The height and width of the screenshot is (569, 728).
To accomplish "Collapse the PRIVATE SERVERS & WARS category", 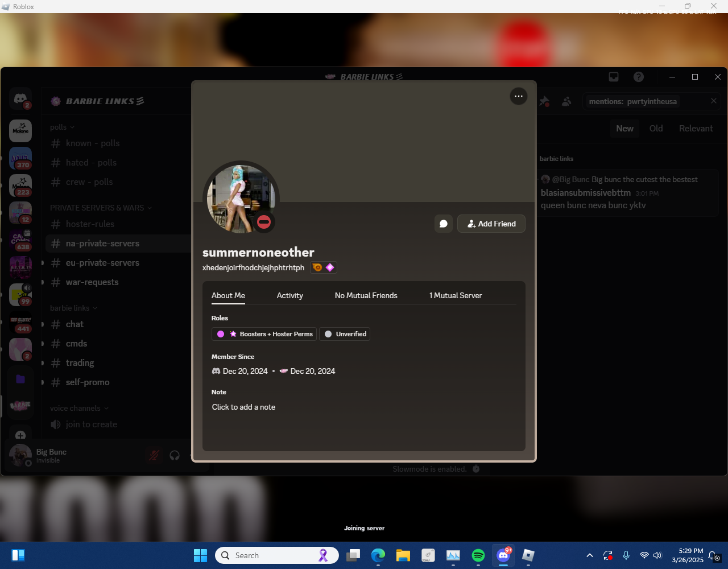I will pos(101,208).
